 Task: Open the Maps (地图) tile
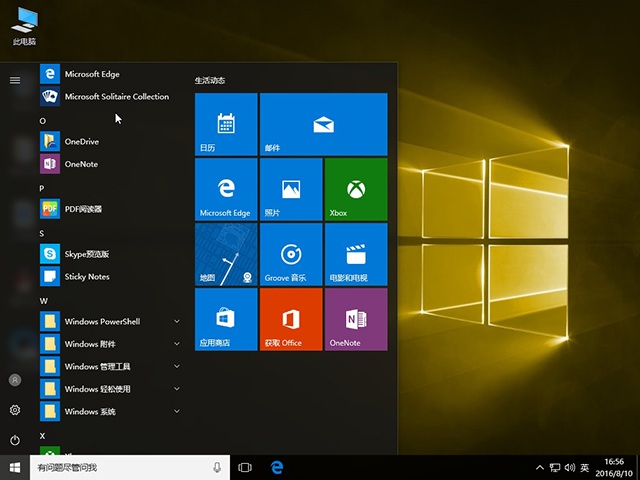pyautogui.click(x=226, y=254)
